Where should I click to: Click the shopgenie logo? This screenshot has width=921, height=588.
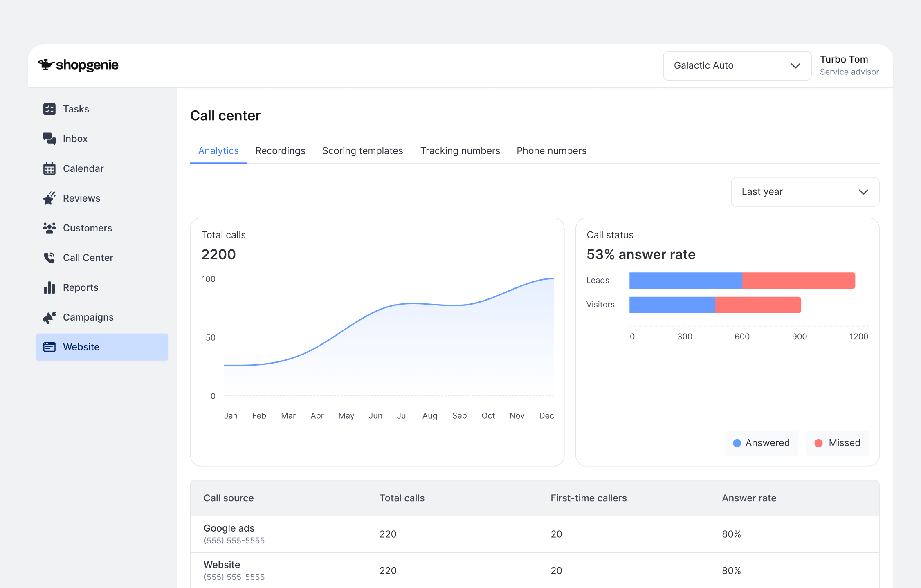(x=79, y=65)
